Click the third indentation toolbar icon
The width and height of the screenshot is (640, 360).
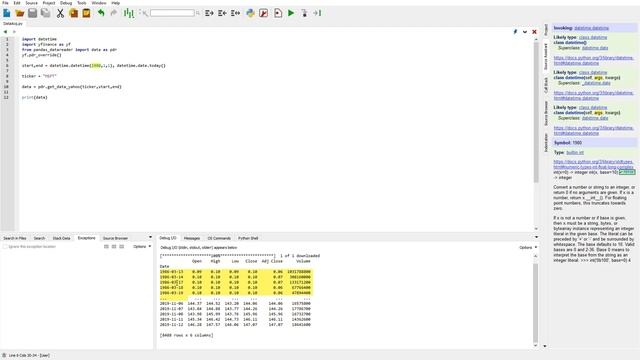(x=236, y=13)
